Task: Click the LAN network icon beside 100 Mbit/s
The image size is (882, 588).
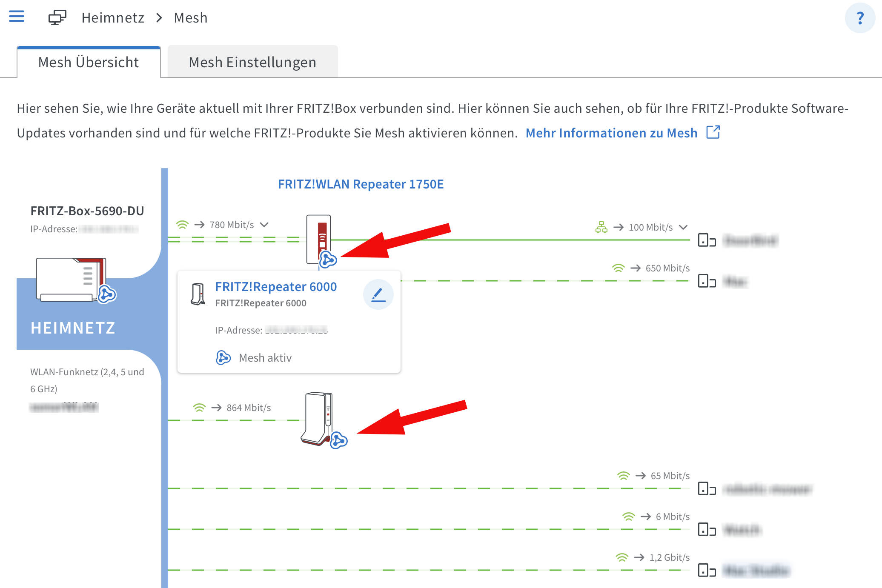Action: pyautogui.click(x=601, y=227)
